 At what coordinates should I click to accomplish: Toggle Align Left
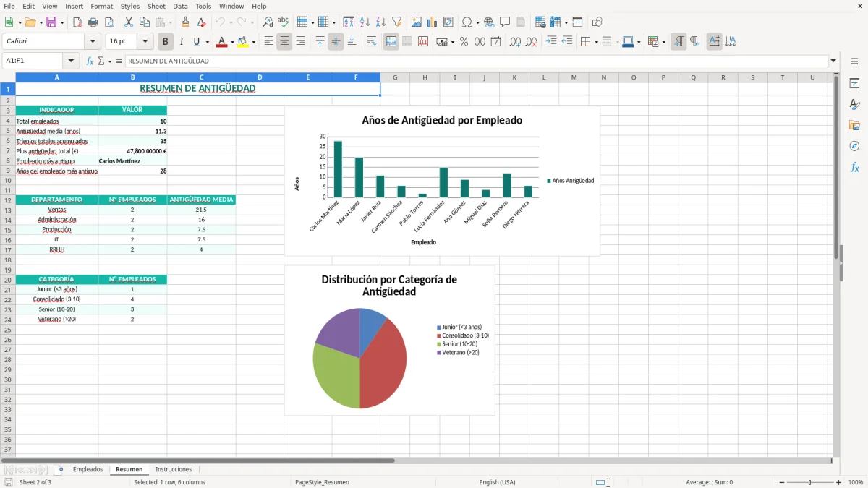point(268,42)
